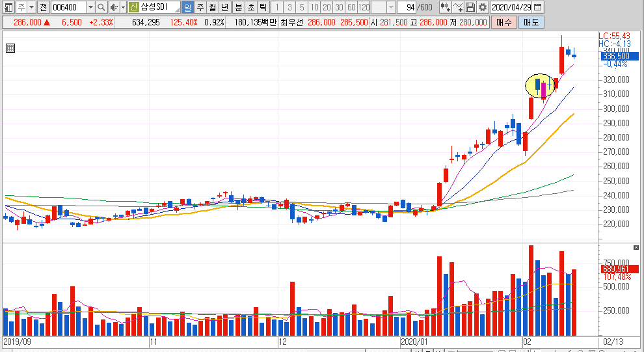This screenshot has width=644, height=352.
Task: Open chart settings with the gear icon
Action: 482,8
